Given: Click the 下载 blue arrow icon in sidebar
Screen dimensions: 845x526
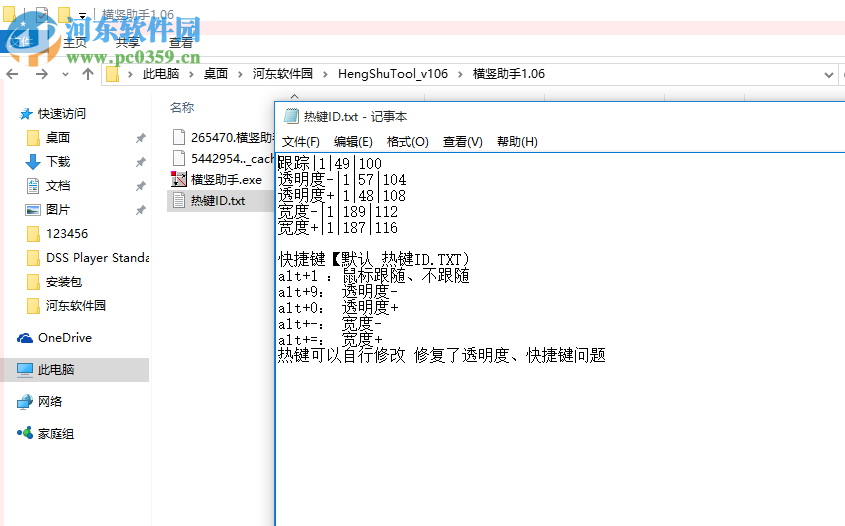Looking at the screenshot, I should pyautogui.click(x=33, y=162).
